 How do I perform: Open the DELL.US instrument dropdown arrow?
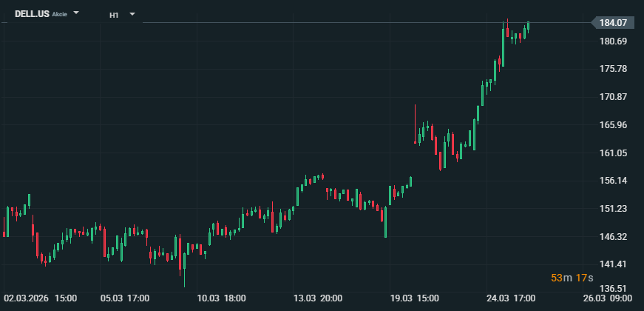pyautogui.click(x=76, y=13)
